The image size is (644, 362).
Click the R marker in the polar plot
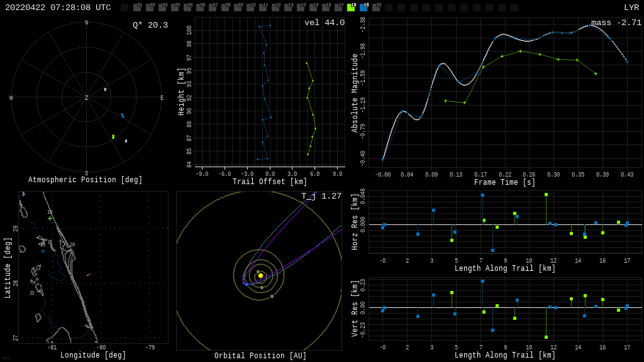point(105,90)
